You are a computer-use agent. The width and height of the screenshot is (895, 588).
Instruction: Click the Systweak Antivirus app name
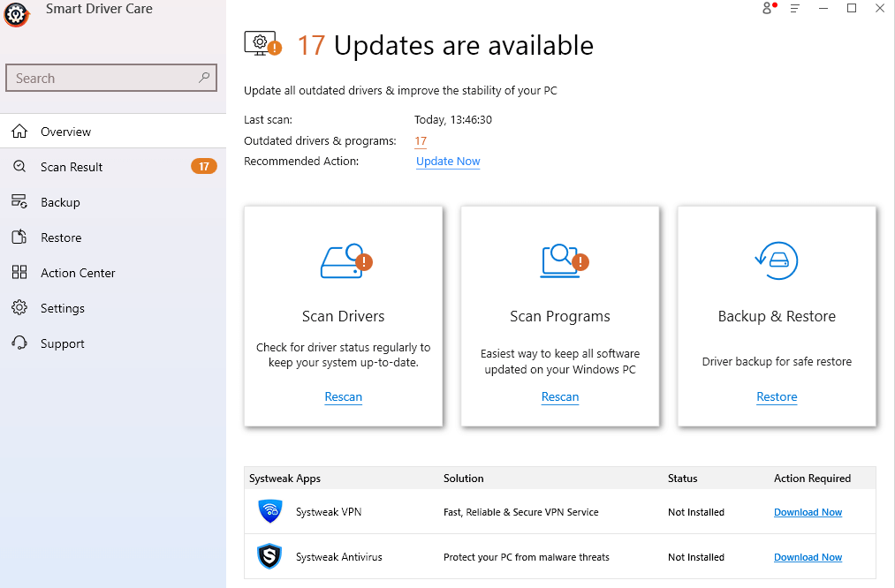tap(339, 556)
